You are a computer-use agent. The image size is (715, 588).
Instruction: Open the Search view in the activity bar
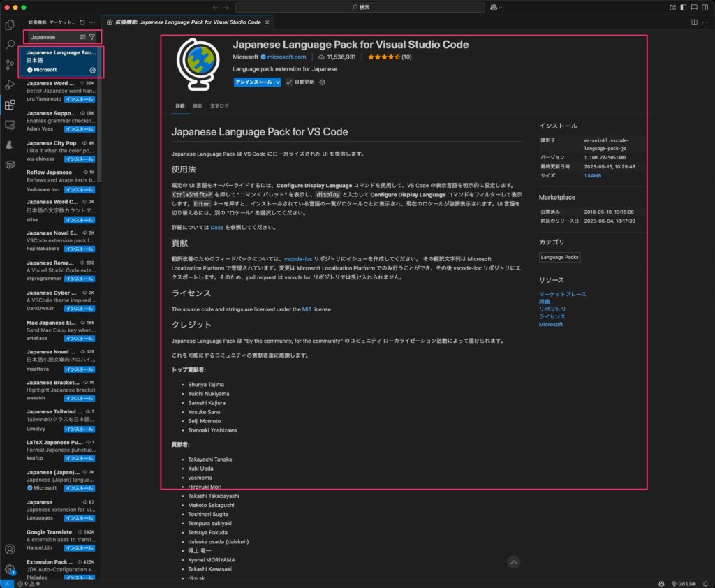point(10,45)
